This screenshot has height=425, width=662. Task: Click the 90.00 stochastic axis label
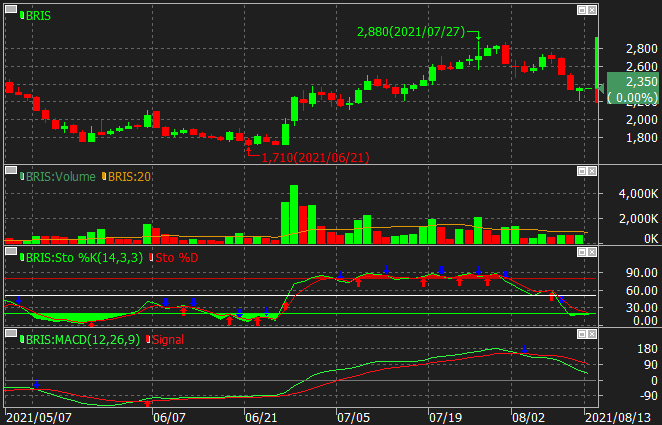tap(642, 273)
